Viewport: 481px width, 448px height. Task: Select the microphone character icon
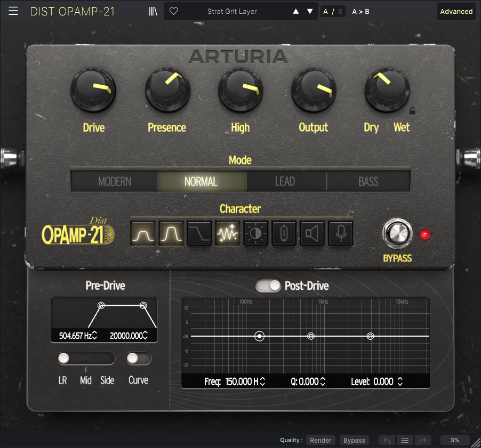[x=340, y=233]
